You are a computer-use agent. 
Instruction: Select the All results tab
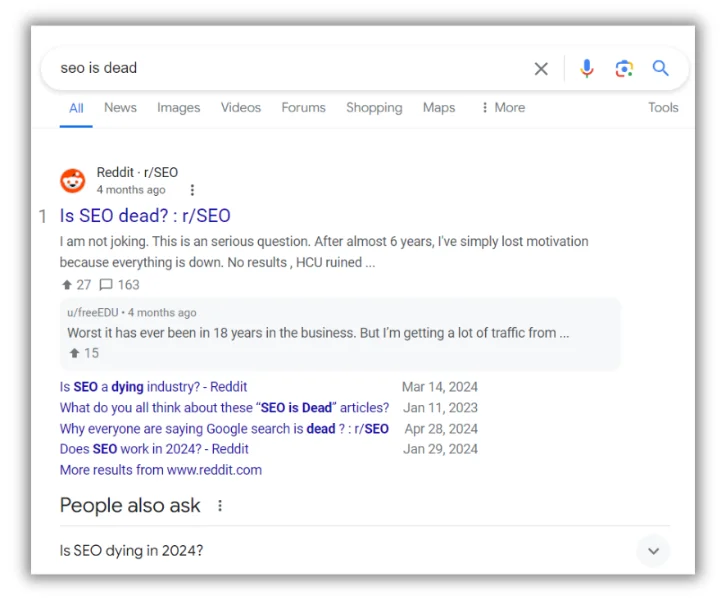tap(76, 108)
